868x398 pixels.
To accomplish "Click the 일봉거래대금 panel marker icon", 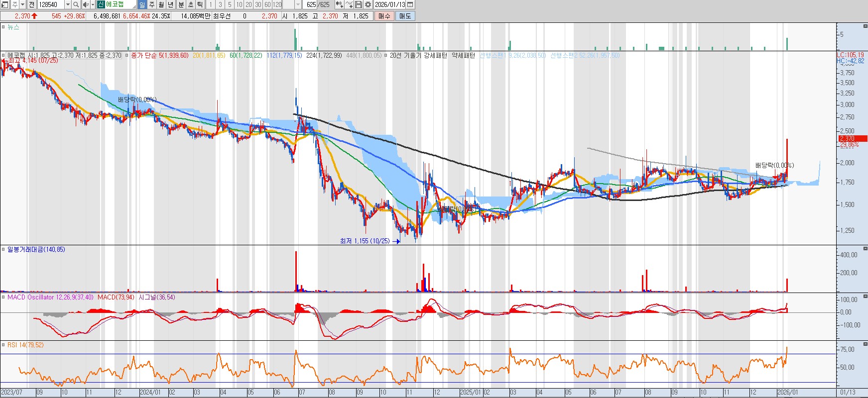I will tap(3, 249).
